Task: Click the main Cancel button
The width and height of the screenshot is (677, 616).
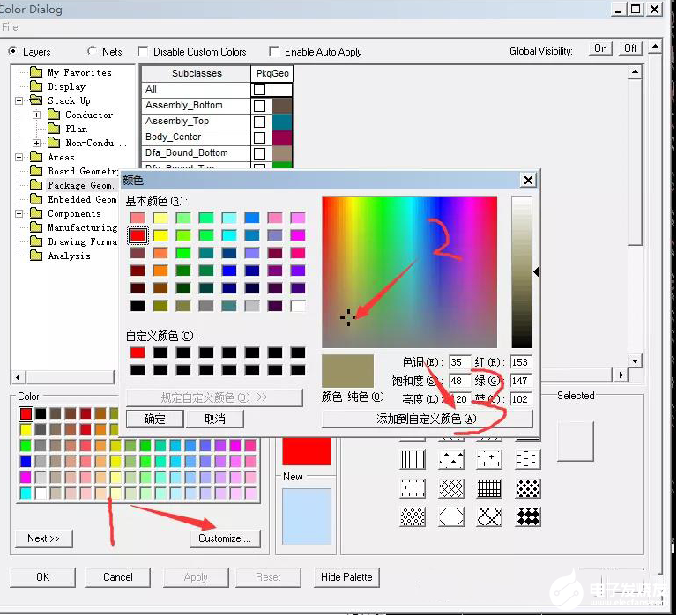Action: coord(118,577)
